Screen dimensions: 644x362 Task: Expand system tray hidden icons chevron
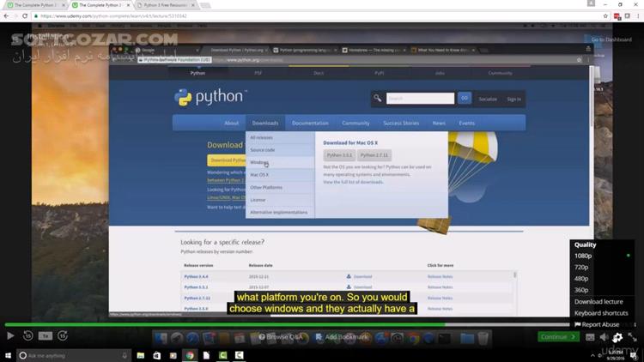(x=592, y=356)
